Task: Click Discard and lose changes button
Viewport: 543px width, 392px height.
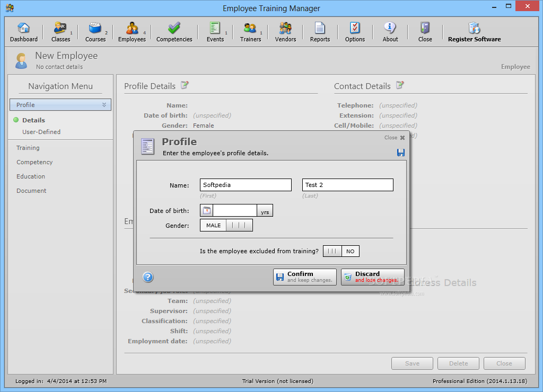Action: coord(373,277)
